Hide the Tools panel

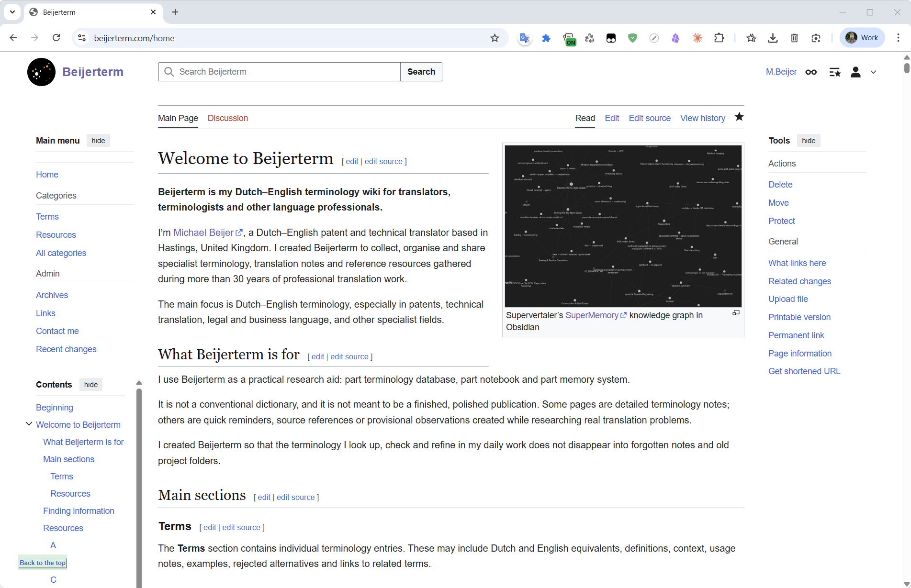click(809, 140)
